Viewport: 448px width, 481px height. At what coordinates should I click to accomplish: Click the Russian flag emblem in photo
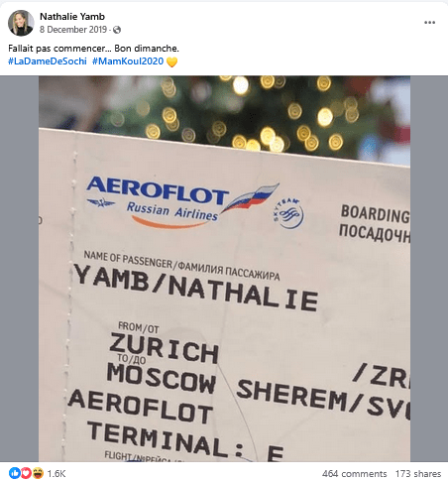pyautogui.click(x=251, y=197)
